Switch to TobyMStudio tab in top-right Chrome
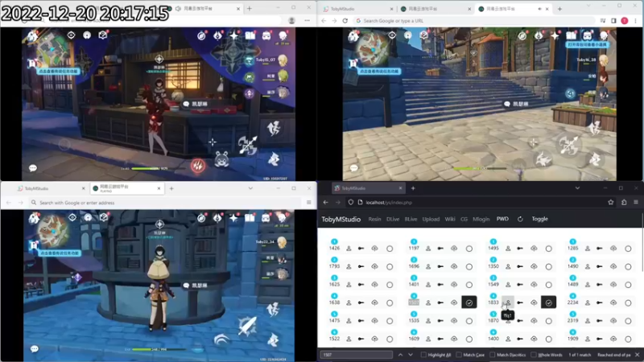644x362 pixels. click(358, 9)
